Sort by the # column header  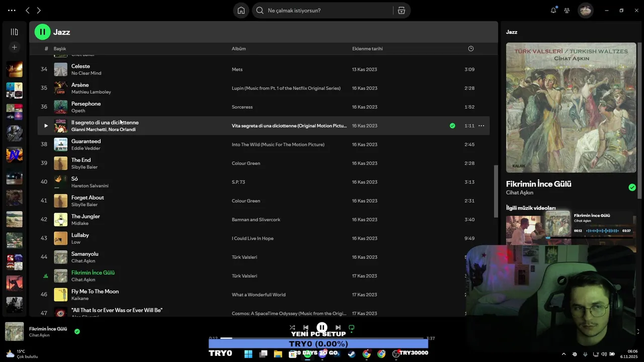pos(46,49)
